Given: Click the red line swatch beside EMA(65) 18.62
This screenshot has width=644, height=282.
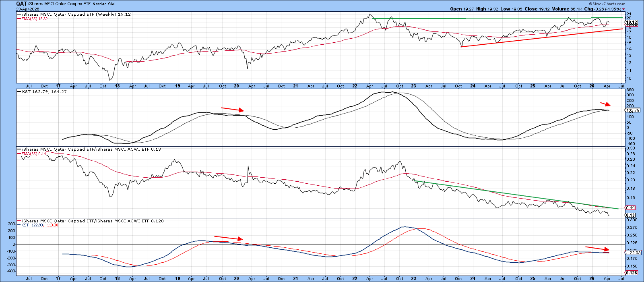Looking at the screenshot, I should point(19,19).
